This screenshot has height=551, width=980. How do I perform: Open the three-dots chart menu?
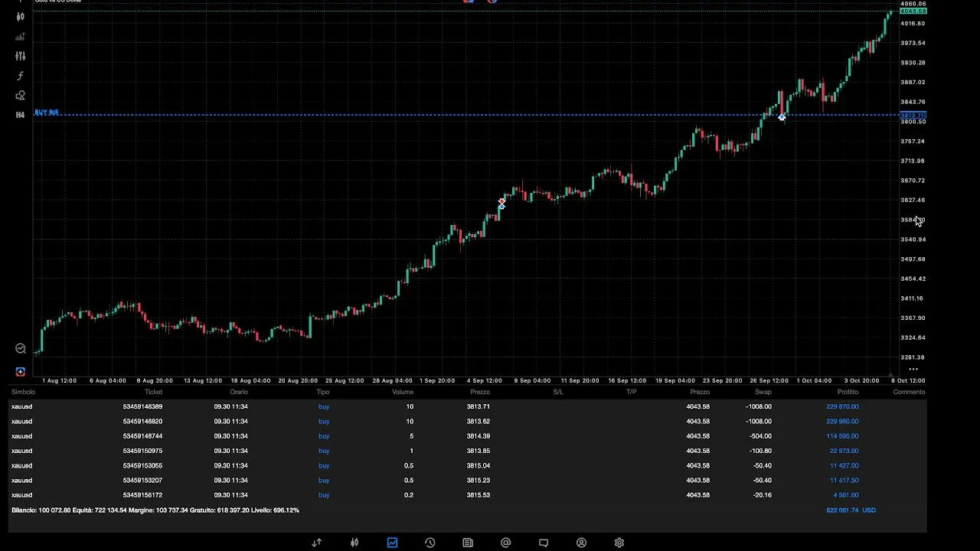click(913, 369)
